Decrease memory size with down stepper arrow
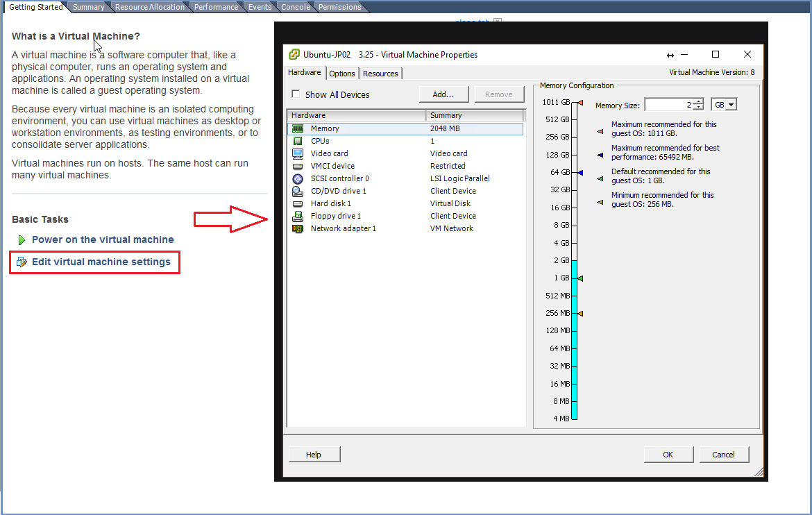Viewport: 812px width, 515px height. [x=699, y=108]
